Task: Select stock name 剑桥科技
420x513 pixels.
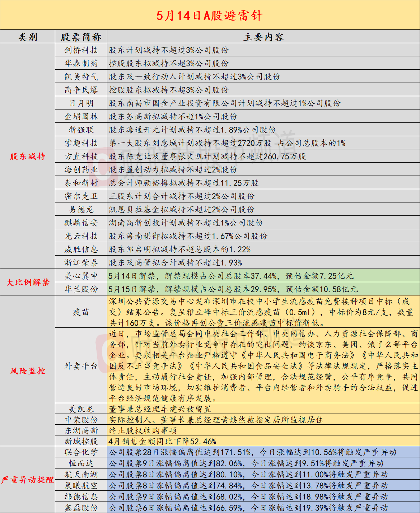Action: [81, 50]
